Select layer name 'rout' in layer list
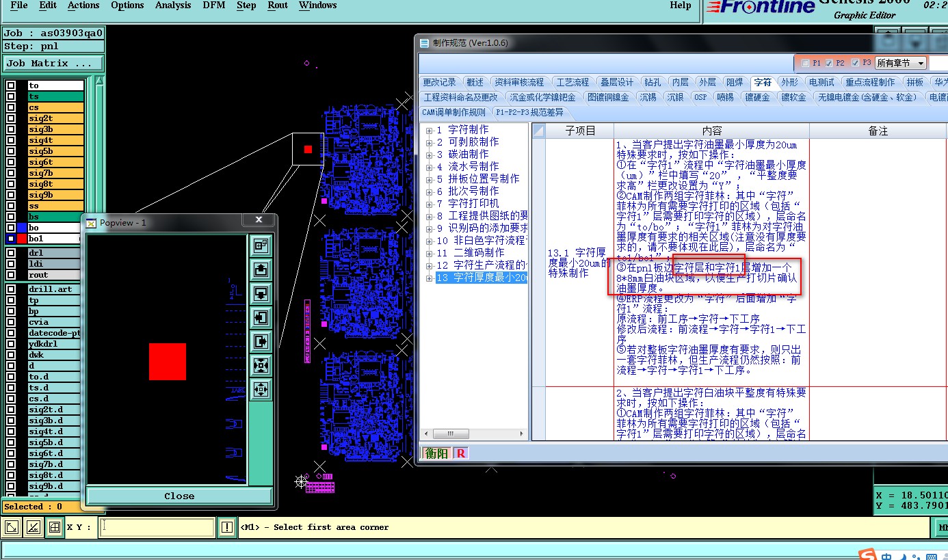The height and width of the screenshot is (560, 948). (55, 275)
